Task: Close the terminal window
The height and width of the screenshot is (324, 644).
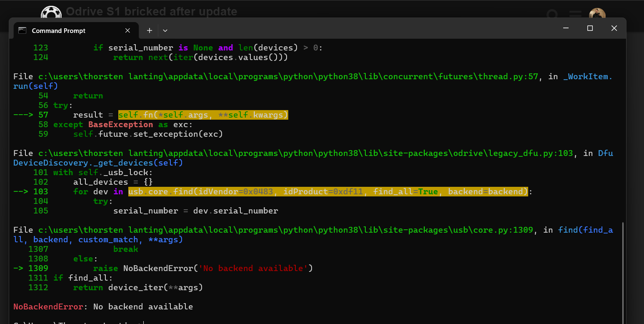Action: (x=614, y=28)
